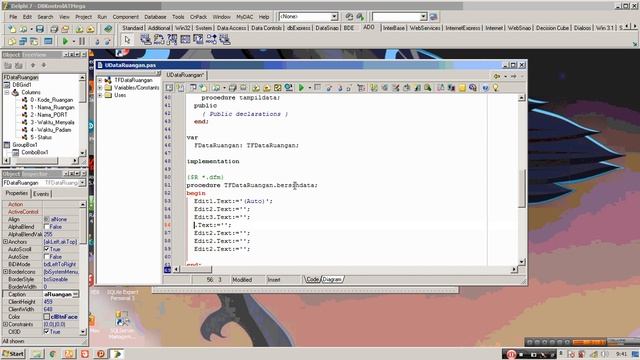Click the magnifier search icon in the editor toolbar
The image size is (640, 360).
(x=428, y=87)
